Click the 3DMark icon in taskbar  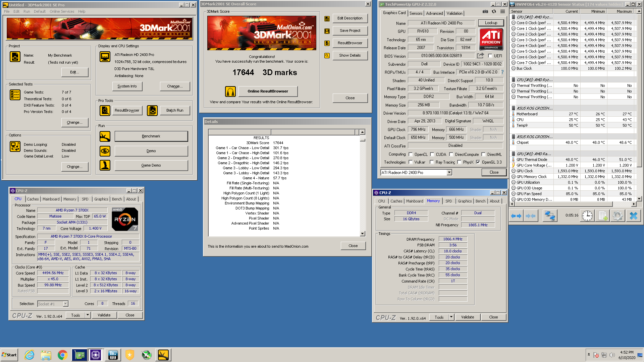click(x=163, y=355)
